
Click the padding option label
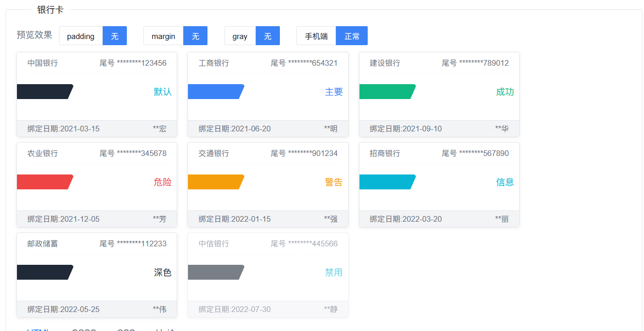click(x=81, y=36)
